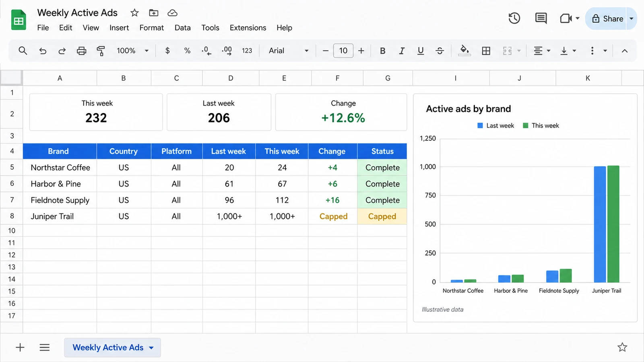Star the Weekly Active Ads document
The height and width of the screenshot is (362, 644).
pyautogui.click(x=134, y=13)
